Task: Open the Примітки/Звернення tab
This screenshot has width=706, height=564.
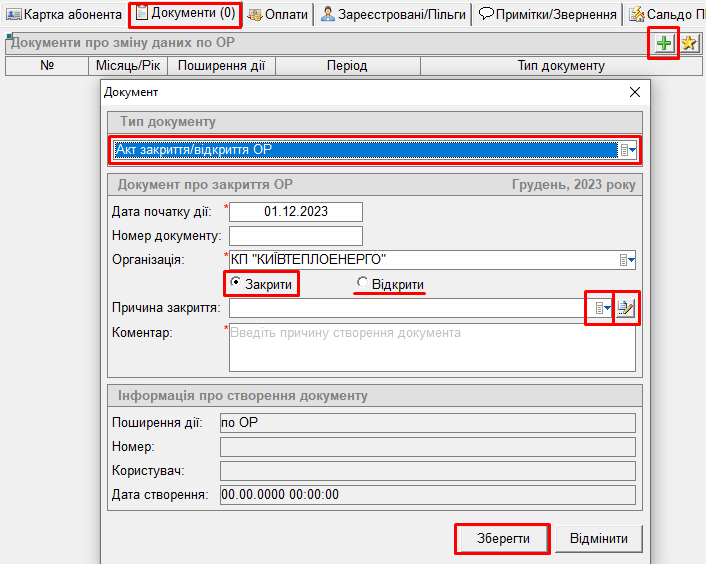Action: pyautogui.click(x=546, y=14)
